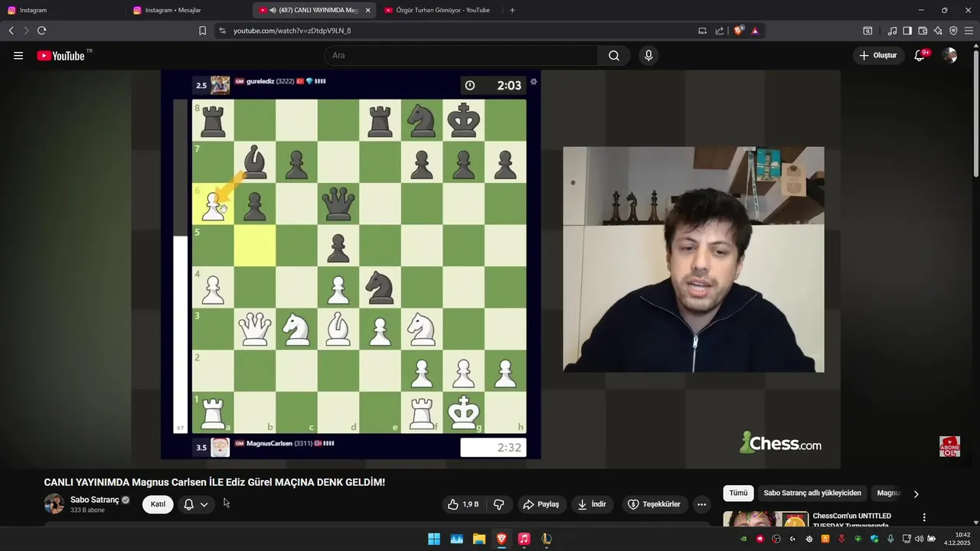
Task: Click the address bar URL youtube.com/watch
Action: click(292, 31)
